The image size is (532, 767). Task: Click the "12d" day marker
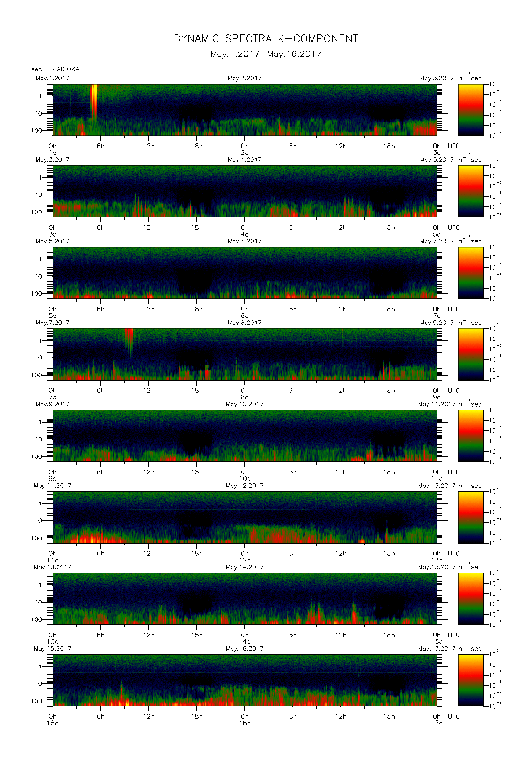pyautogui.click(x=245, y=560)
